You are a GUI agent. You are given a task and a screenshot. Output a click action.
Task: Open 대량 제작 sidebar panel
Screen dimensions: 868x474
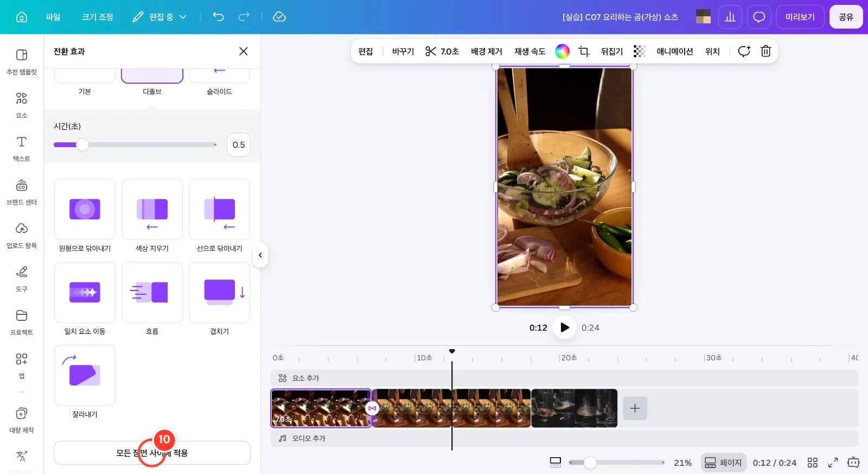22,420
